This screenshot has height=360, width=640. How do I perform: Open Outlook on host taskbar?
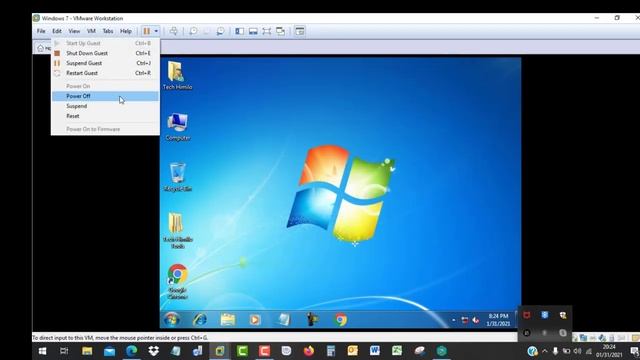(x=353, y=351)
